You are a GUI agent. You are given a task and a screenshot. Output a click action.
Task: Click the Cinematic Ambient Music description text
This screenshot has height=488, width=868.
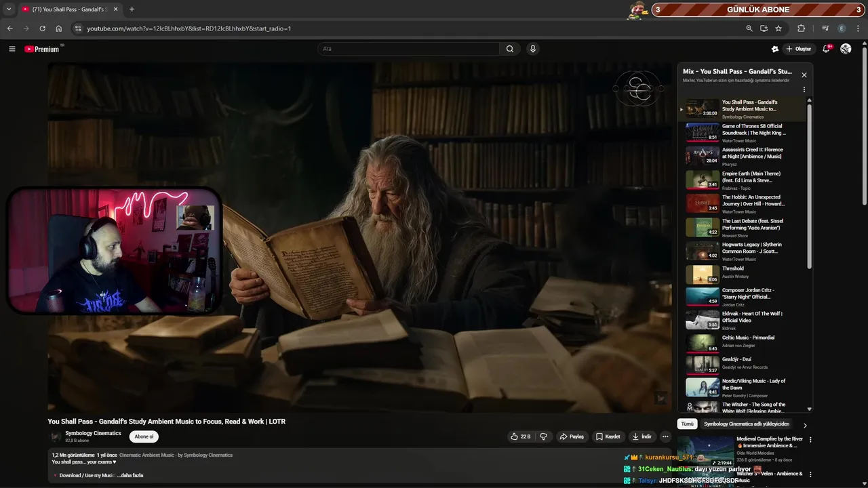point(176,455)
